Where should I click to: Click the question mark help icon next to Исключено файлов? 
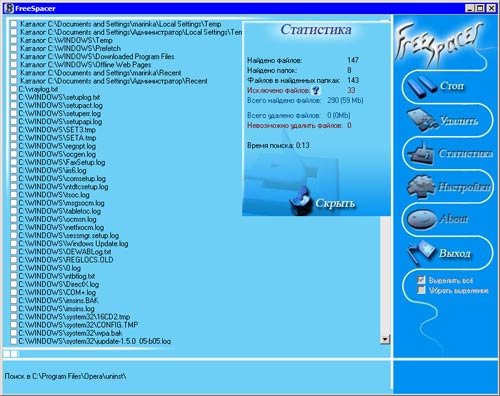tap(316, 90)
